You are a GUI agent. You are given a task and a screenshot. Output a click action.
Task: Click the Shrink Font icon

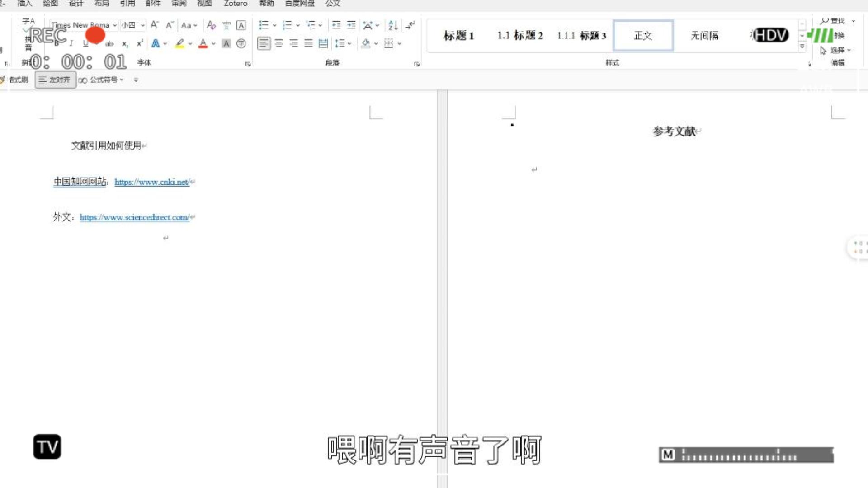tap(170, 25)
